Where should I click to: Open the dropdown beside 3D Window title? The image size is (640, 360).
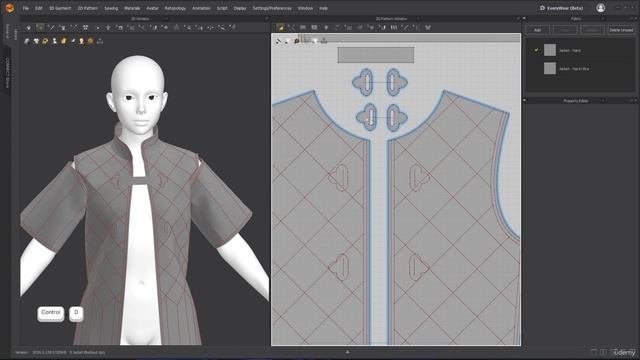tap(166, 19)
